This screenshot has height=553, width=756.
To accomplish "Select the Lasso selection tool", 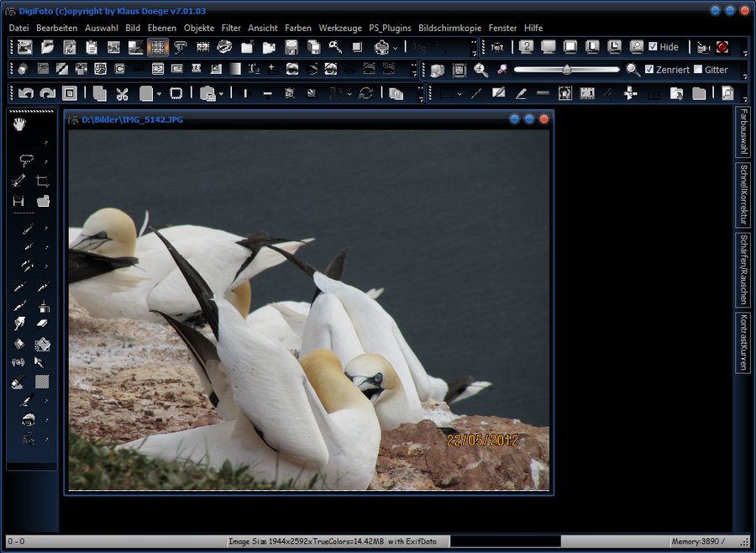I will [x=26, y=160].
